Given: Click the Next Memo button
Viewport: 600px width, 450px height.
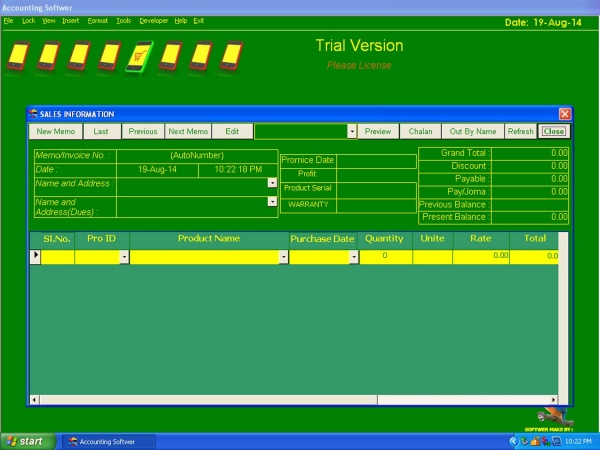Looking at the screenshot, I should 188,131.
